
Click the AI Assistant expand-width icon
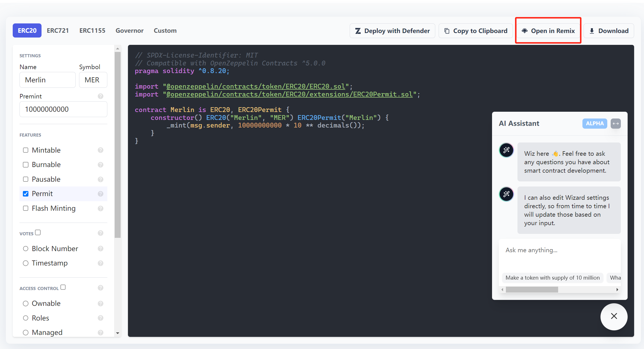616,124
